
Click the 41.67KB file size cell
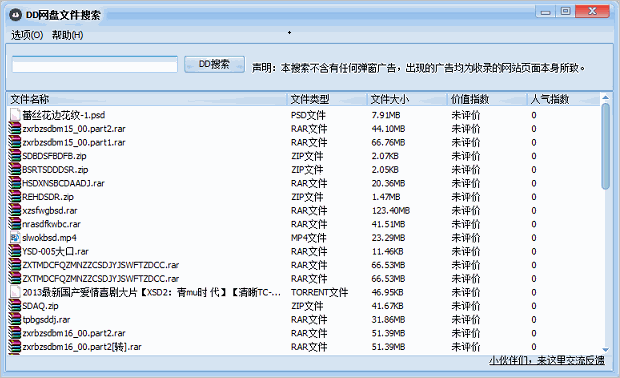(x=388, y=306)
